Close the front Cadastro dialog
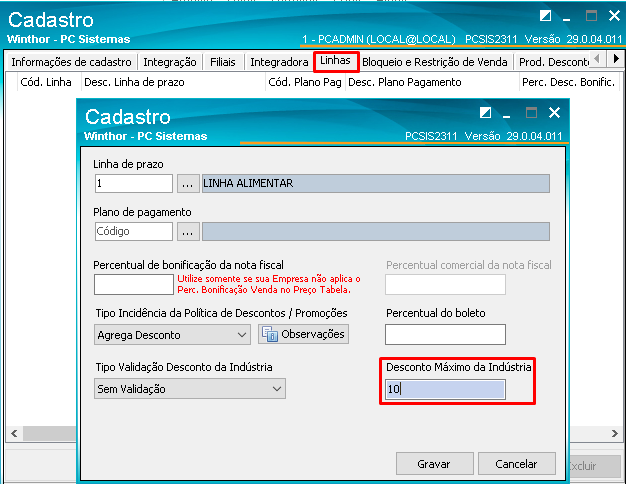 [x=554, y=113]
